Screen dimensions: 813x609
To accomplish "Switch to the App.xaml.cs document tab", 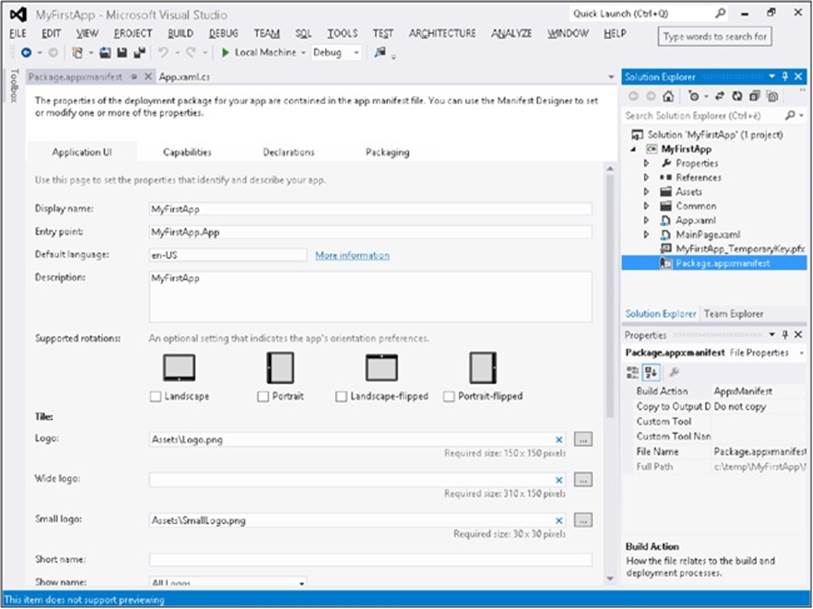I will tap(184, 77).
